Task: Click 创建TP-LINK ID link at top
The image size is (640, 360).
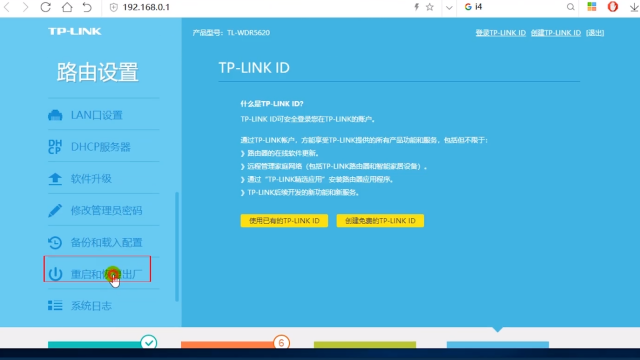Action: click(x=556, y=33)
